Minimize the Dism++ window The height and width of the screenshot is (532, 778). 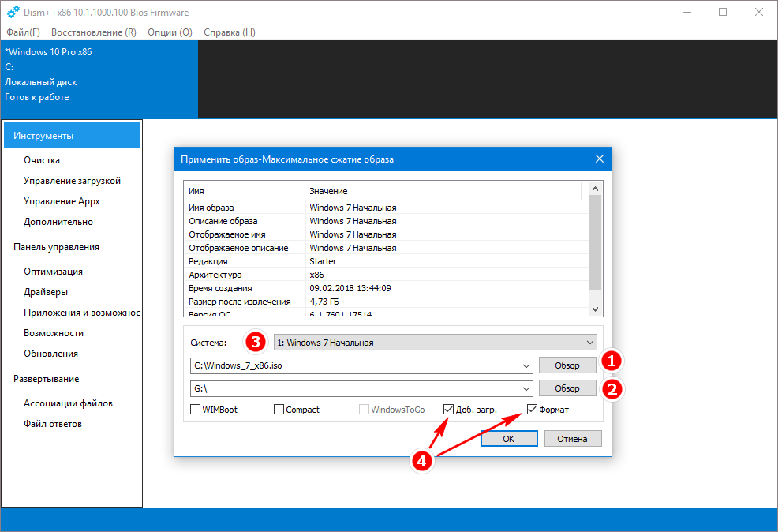tap(687, 12)
